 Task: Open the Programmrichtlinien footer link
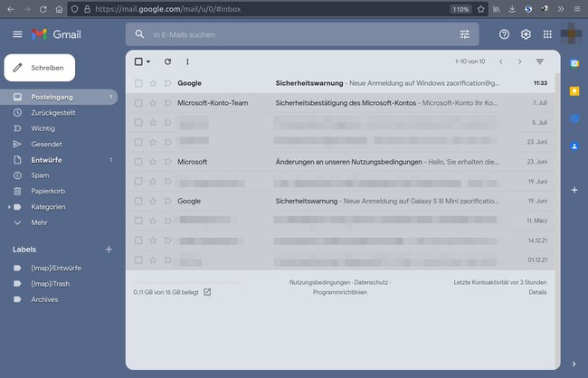(x=340, y=292)
